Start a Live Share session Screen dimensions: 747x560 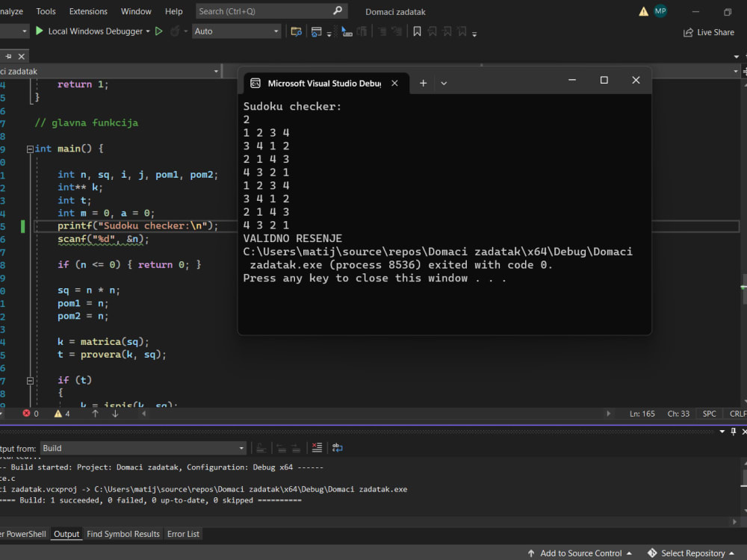click(707, 32)
